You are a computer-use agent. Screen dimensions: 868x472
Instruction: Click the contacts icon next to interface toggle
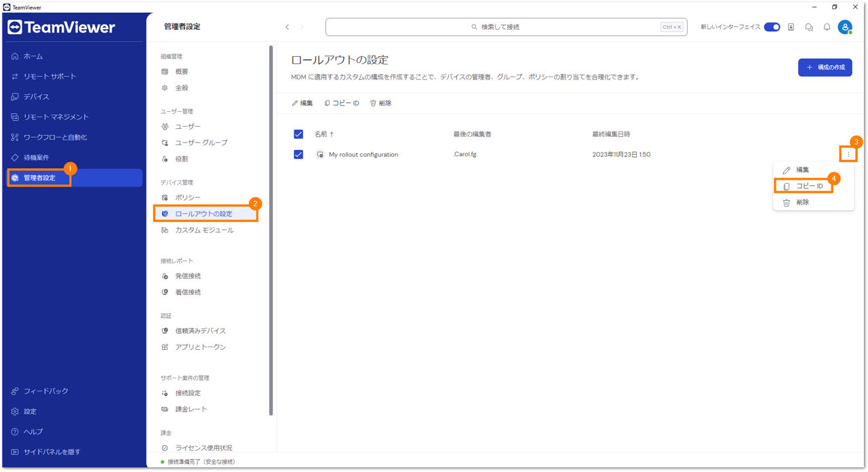(791, 27)
